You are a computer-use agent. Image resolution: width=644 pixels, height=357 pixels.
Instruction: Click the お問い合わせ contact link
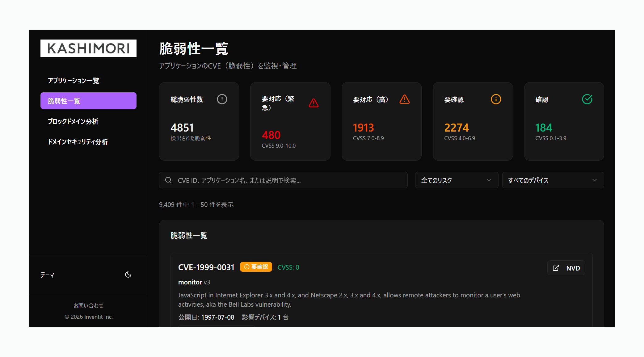[x=88, y=305]
